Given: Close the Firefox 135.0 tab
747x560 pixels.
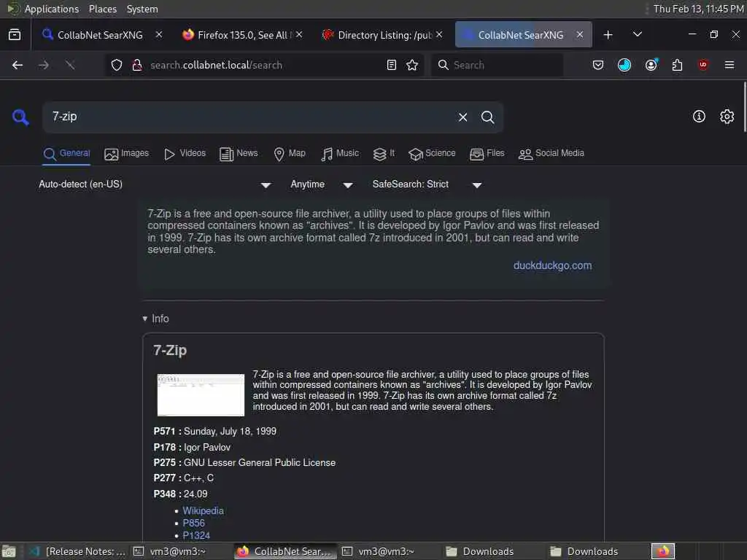Looking at the screenshot, I should pos(298,35).
